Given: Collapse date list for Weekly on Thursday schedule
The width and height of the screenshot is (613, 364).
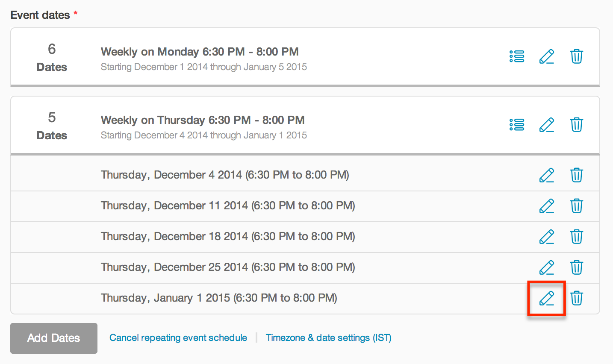Looking at the screenshot, I should 517,125.
